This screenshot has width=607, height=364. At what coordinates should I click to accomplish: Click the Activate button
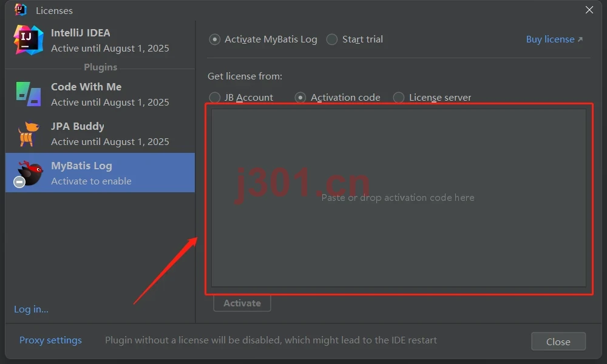pyautogui.click(x=242, y=303)
